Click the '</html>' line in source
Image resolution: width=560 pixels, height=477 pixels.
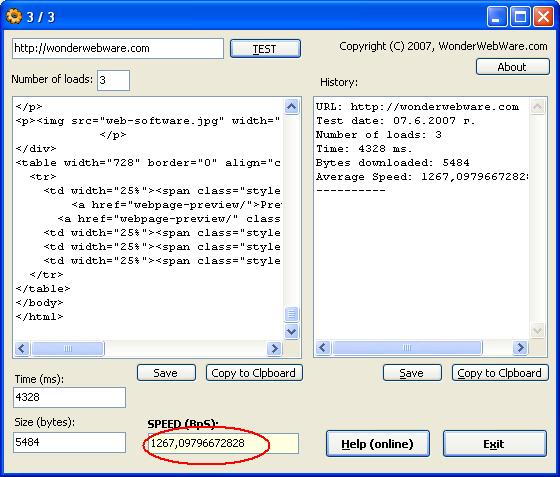pyautogui.click(x=40, y=317)
